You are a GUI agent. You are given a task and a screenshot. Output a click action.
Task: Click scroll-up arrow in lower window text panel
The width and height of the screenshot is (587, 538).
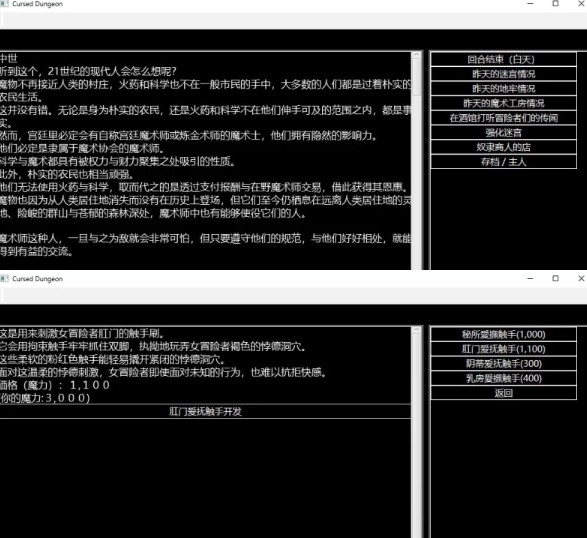(416, 330)
